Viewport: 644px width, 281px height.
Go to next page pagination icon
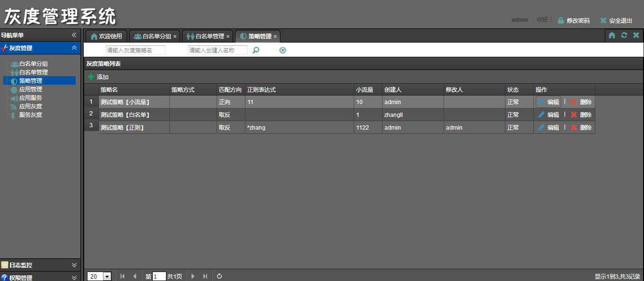(193, 276)
